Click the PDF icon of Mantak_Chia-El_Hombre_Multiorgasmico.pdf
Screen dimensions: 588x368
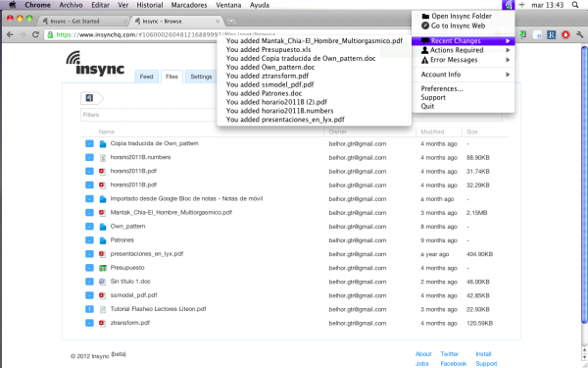pyautogui.click(x=102, y=213)
